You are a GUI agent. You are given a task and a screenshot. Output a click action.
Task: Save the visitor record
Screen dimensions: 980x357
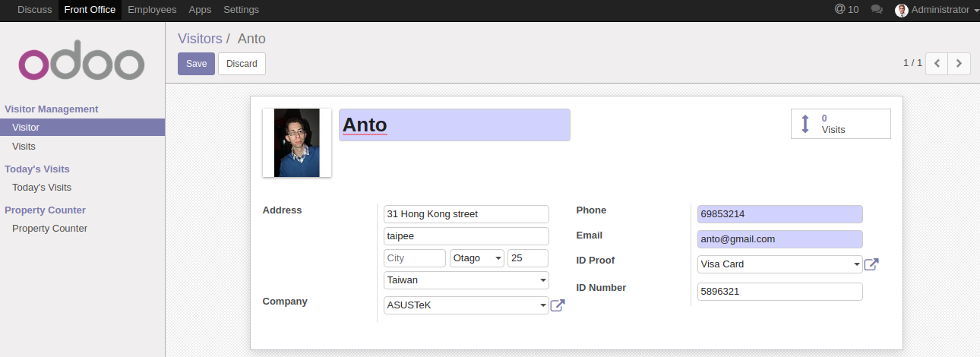[x=196, y=64]
